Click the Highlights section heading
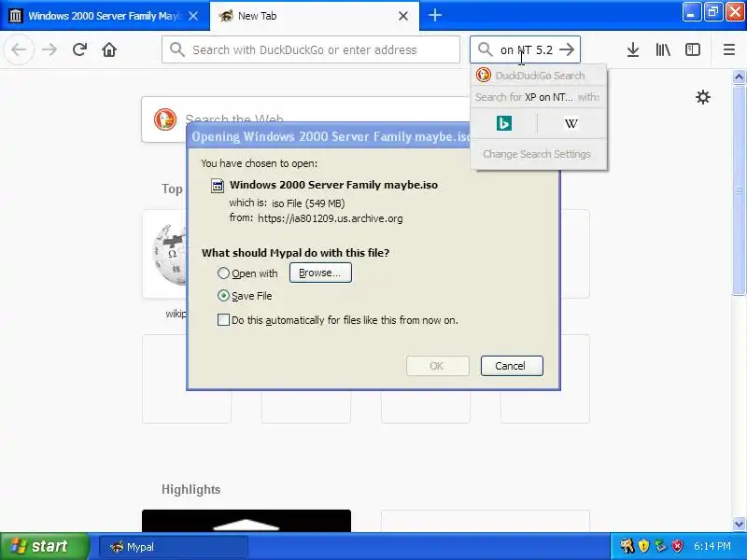747x560 pixels. [191, 489]
